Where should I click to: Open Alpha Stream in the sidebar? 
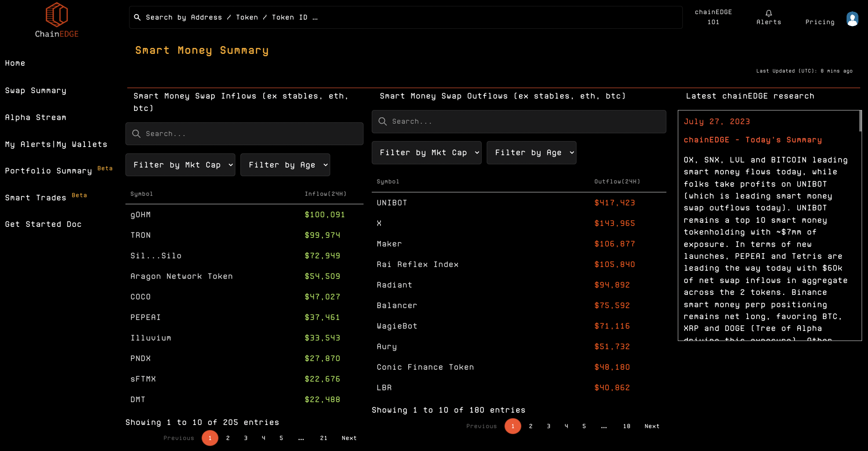[36, 117]
